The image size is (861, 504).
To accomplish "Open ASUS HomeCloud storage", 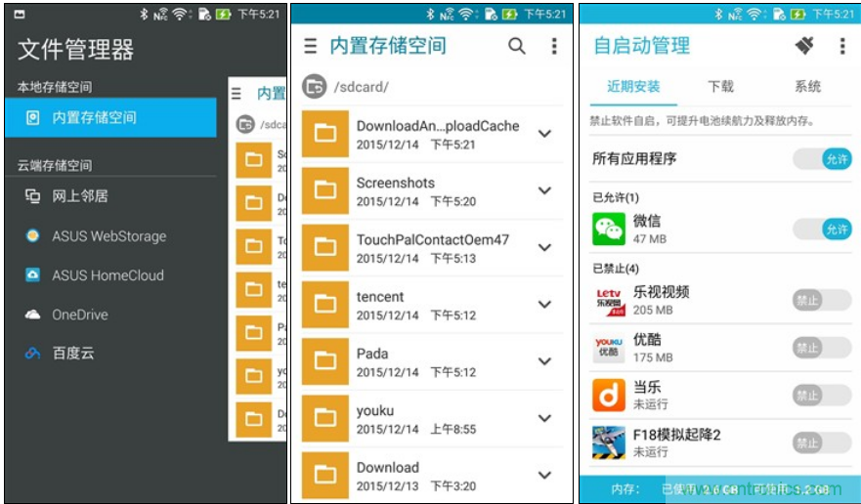I will pos(108,275).
